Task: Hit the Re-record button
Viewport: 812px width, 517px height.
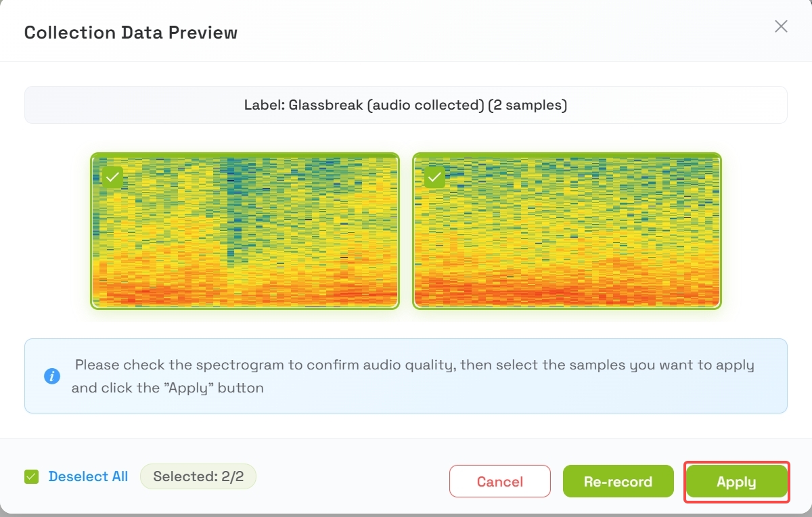Action: [618, 482]
